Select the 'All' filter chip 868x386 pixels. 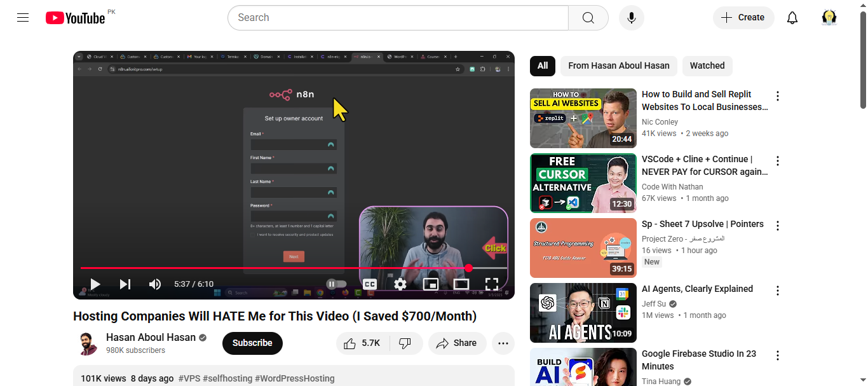[x=543, y=65]
